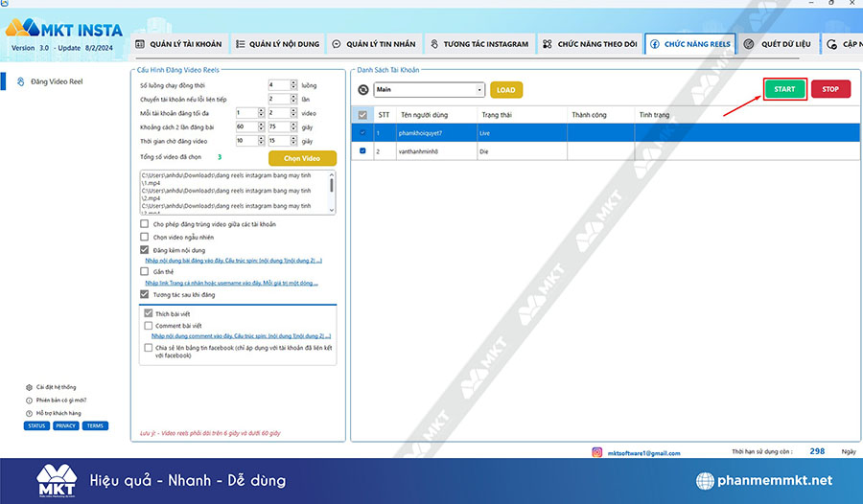Open the Nhập nội dung bài đăng link
This screenshot has width=863, height=504.
tap(233, 261)
